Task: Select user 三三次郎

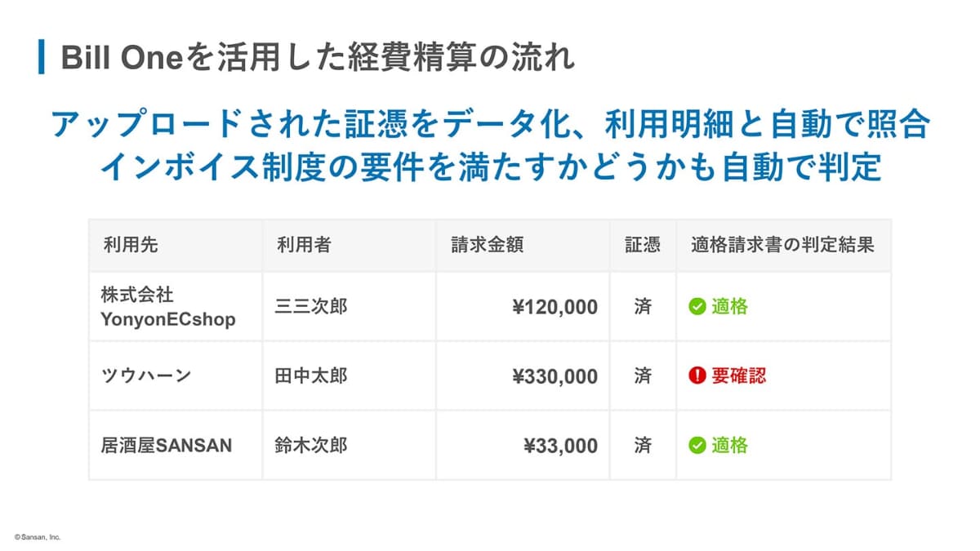Action: 311,307
